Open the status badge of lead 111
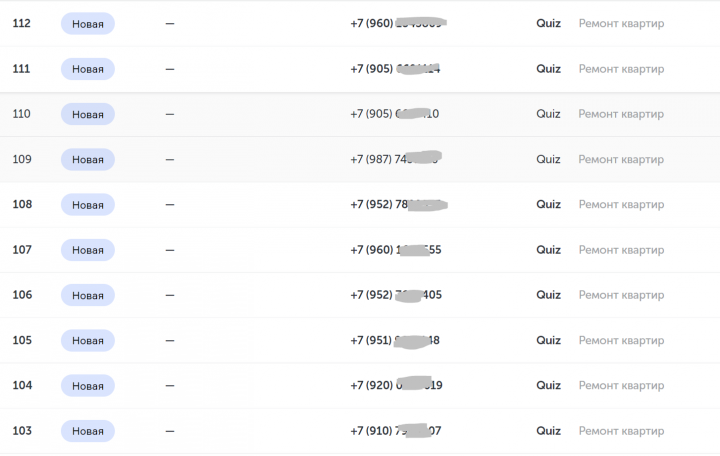The image size is (720, 456). point(88,69)
